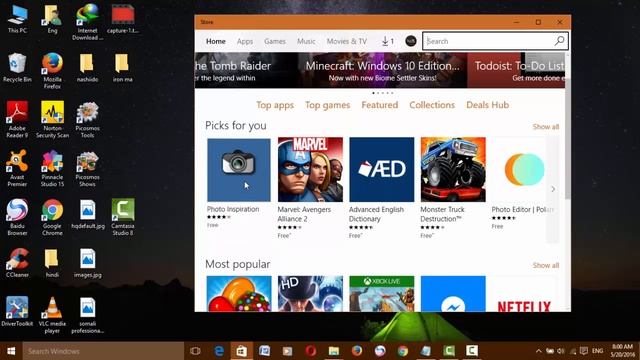Launch Mozilla Firefox from the desktop

(x=52, y=71)
